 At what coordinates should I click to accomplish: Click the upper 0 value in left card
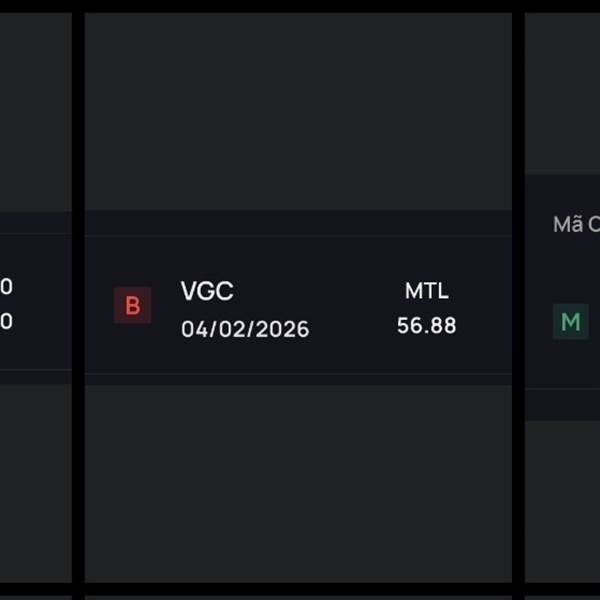7,288
